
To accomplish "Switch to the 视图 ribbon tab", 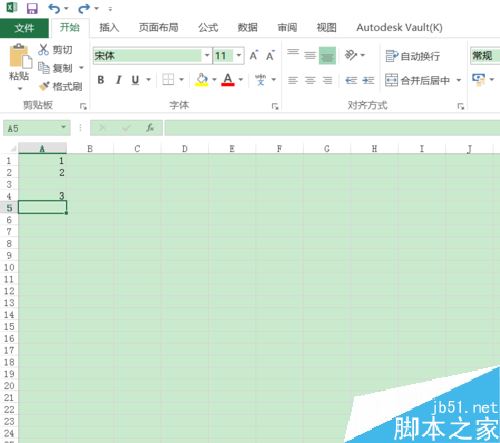I will [326, 27].
